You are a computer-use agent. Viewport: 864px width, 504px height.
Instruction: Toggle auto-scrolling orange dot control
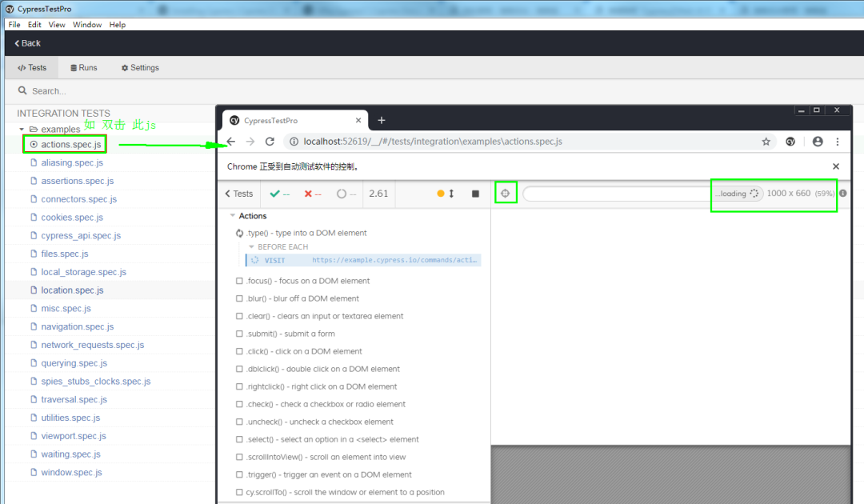click(441, 194)
